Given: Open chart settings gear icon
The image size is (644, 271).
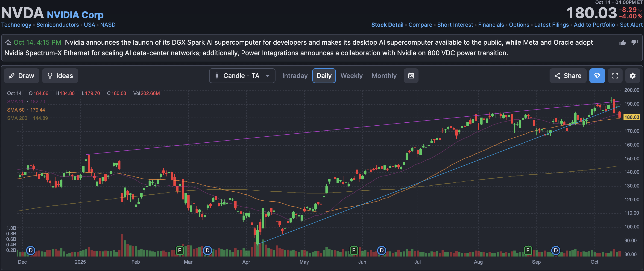Looking at the screenshot, I should coord(632,76).
